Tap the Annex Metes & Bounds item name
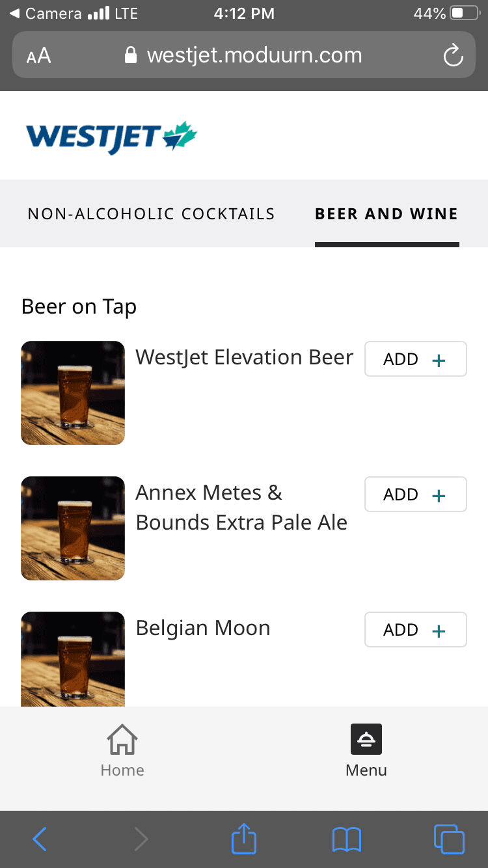This screenshot has width=488, height=868. click(x=241, y=508)
